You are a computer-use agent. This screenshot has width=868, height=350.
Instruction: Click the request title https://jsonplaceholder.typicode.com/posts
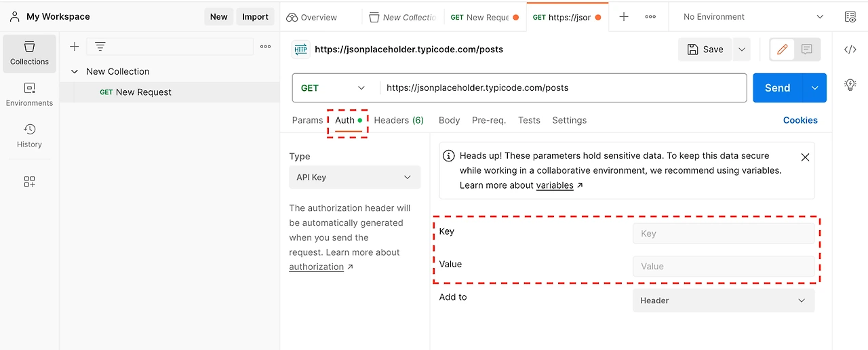409,50
